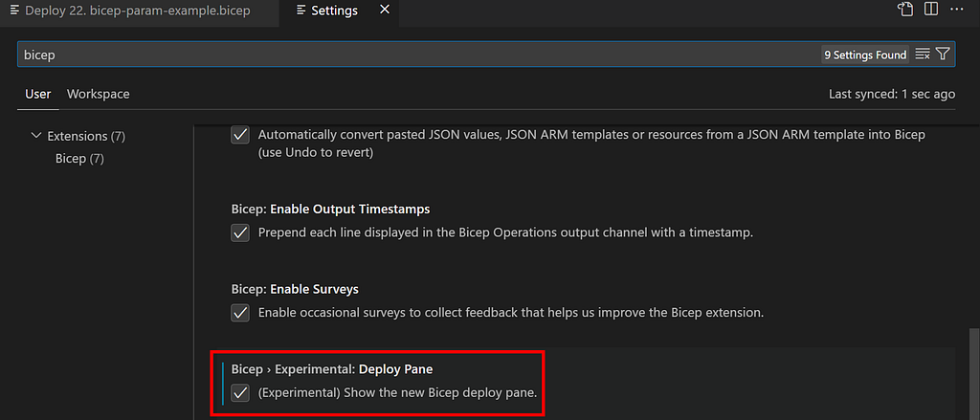Collapse the Extensions tree group
This screenshot has width=980, height=420.
point(36,136)
